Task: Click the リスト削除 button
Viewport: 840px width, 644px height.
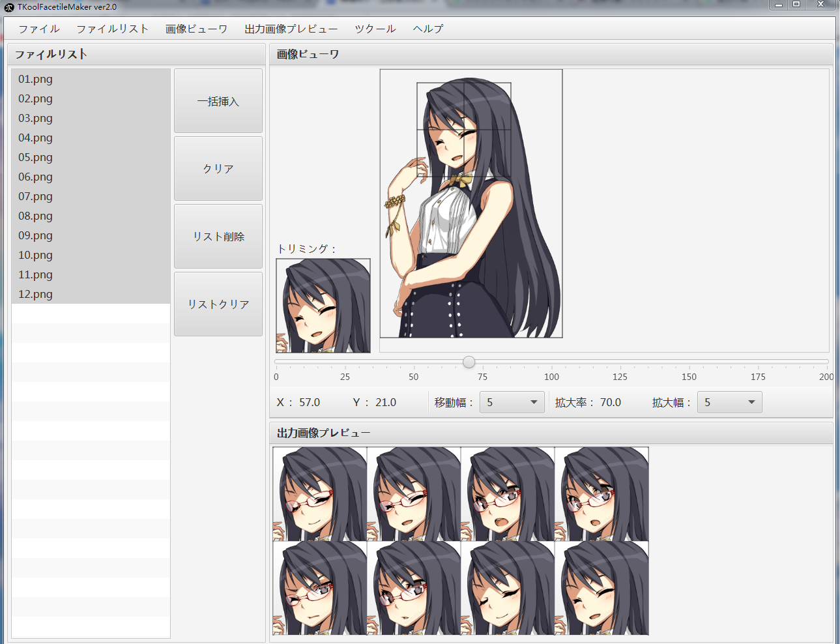Action: (218, 237)
